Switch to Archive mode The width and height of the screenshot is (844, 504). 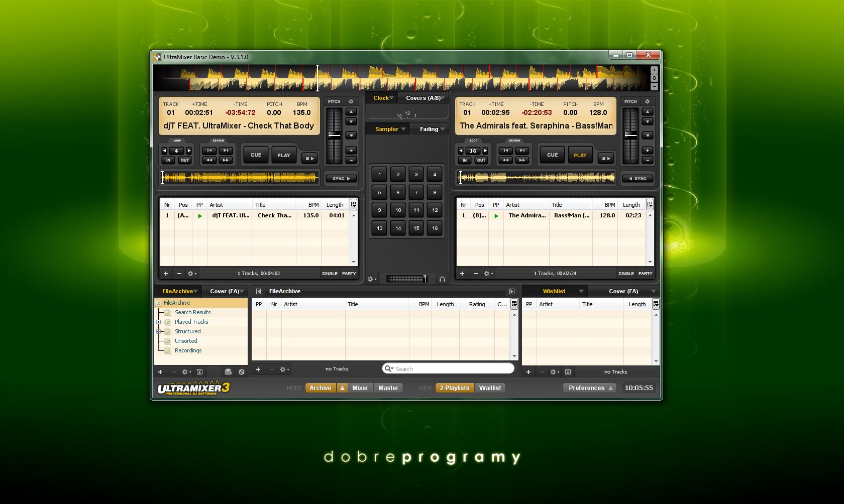[321, 388]
